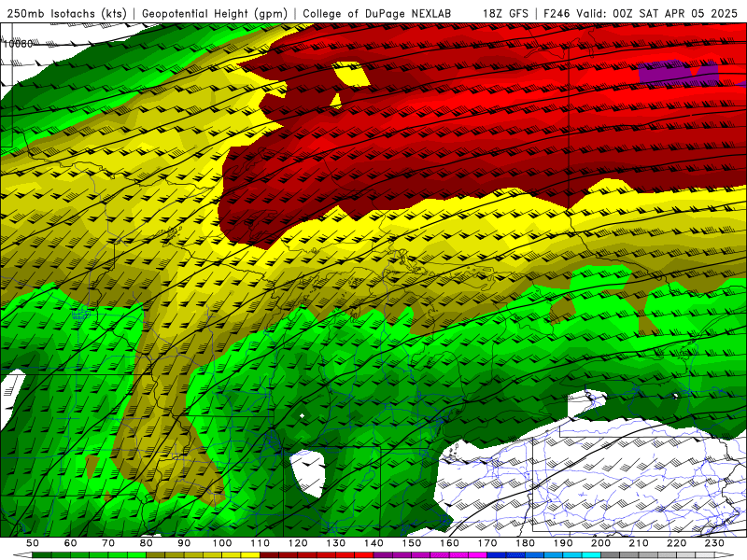The height and width of the screenshot is (560, 747).
Task: Click the "190" value on the color scale
Action: point(563,543)
